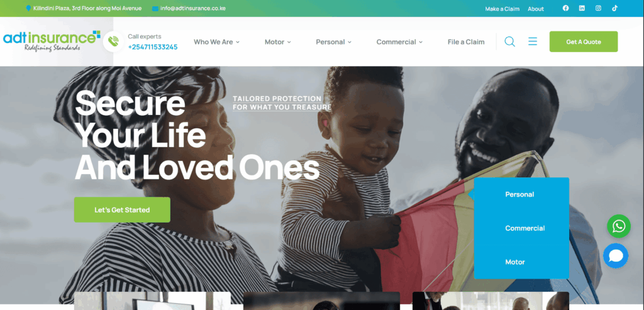Expand the Motor navigation dropdown

277,42
